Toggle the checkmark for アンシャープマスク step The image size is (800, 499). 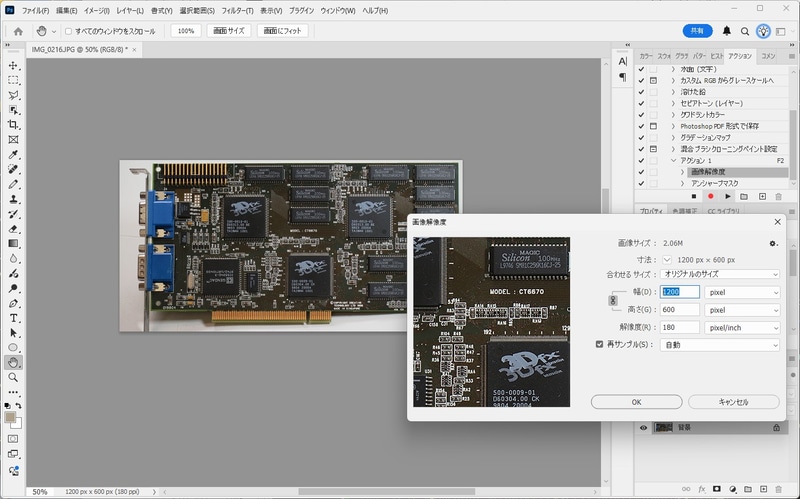641,183
